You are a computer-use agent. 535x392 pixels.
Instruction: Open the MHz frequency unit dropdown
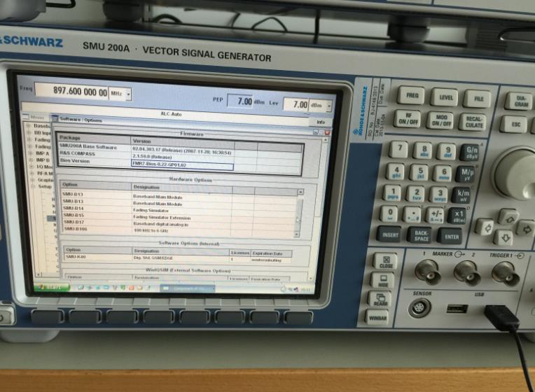pos(128,94)
